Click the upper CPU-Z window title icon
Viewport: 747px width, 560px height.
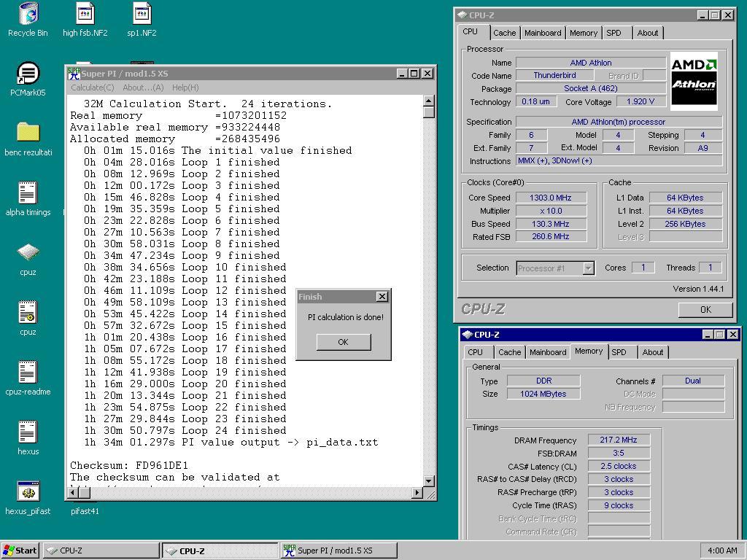pos(462,15)
